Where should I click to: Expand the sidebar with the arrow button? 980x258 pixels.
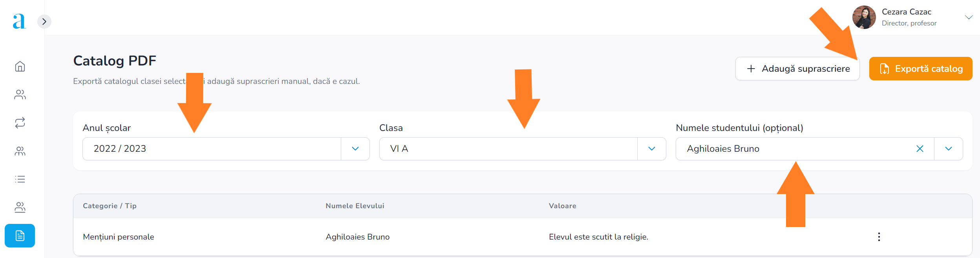point(44,22)
